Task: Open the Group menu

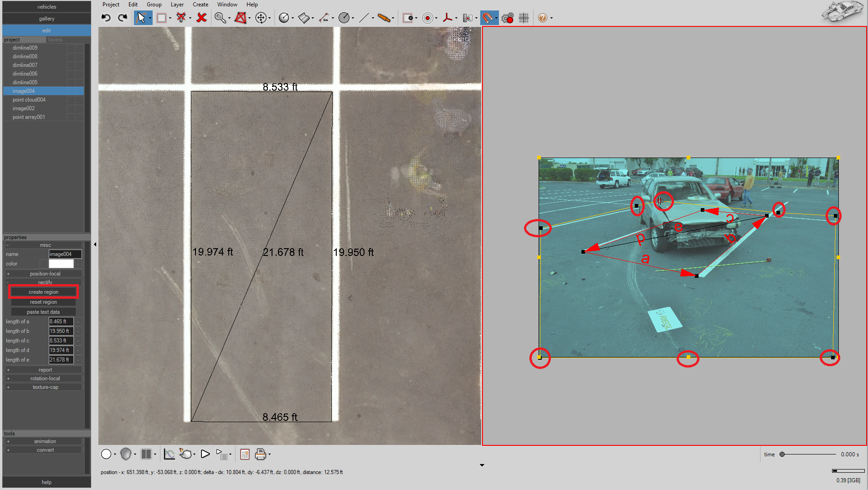Action: click(154, 5)
